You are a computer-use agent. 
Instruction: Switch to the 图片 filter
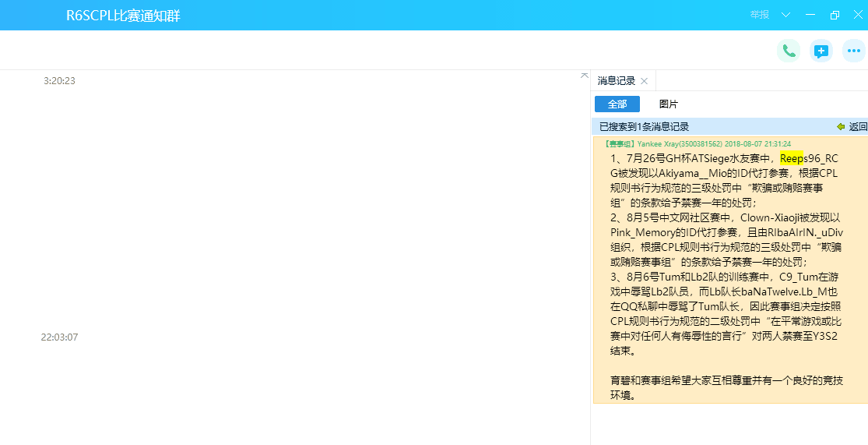(668, 104)
